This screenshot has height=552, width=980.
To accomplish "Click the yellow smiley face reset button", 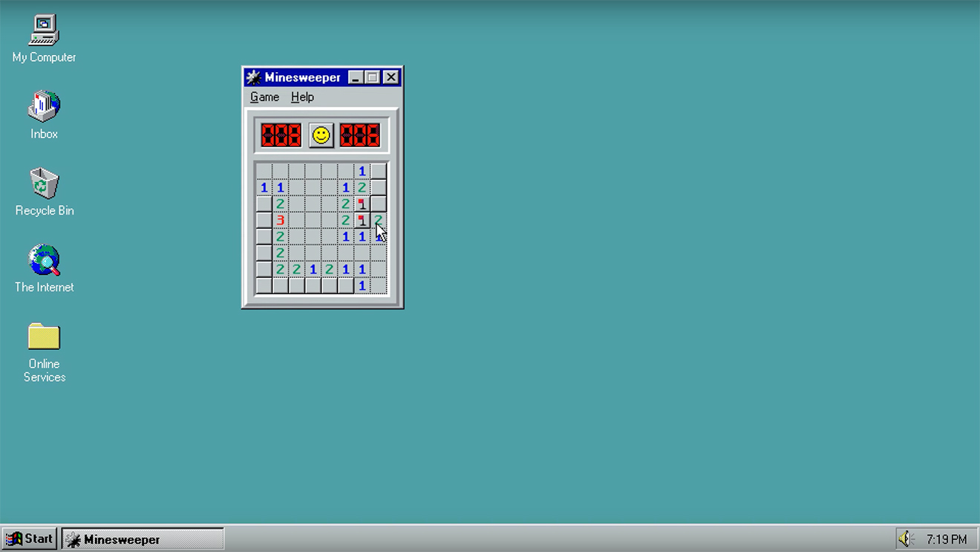I will click(321, 135).
